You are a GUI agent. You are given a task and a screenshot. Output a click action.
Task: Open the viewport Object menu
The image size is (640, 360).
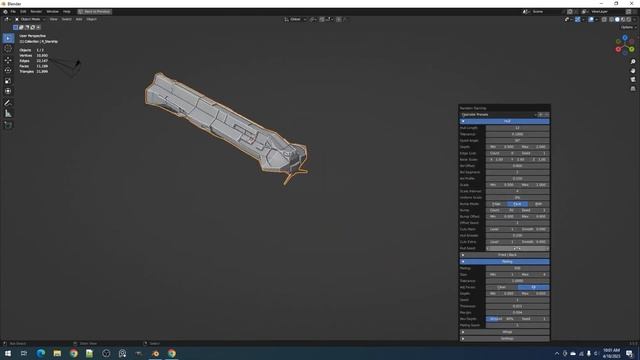[91, 19]
